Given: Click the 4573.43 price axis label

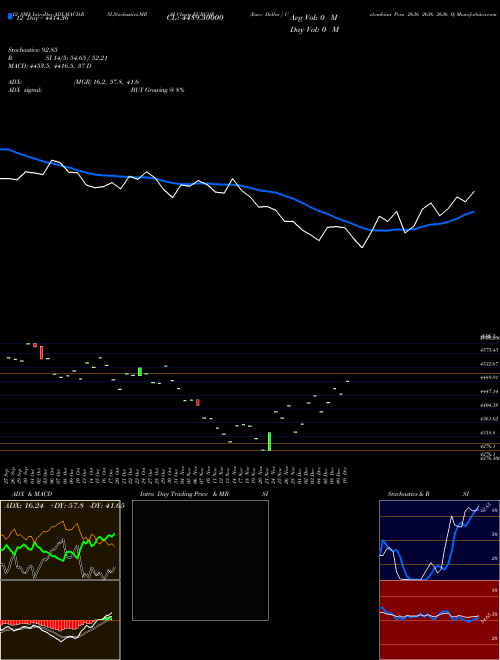Looking at the screenshot, I should [489, 350].
